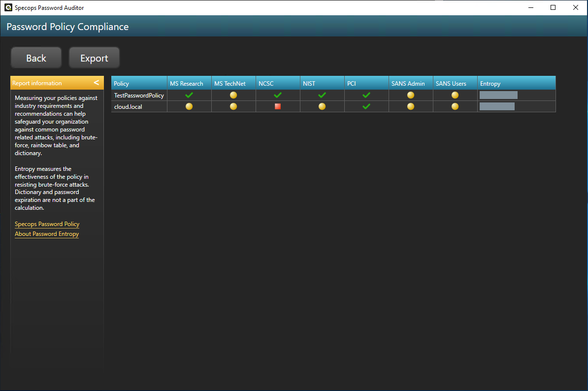Select the cloud.local row name
The height and width of the screenshot is (391, 588).
128,107
